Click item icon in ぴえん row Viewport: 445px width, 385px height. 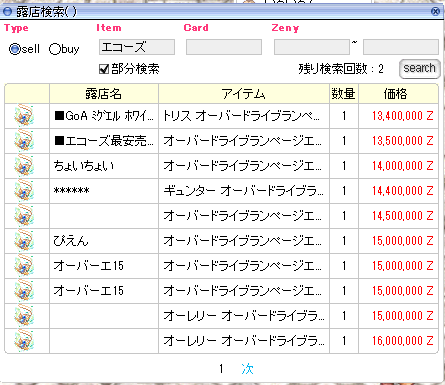click(24, 241)
